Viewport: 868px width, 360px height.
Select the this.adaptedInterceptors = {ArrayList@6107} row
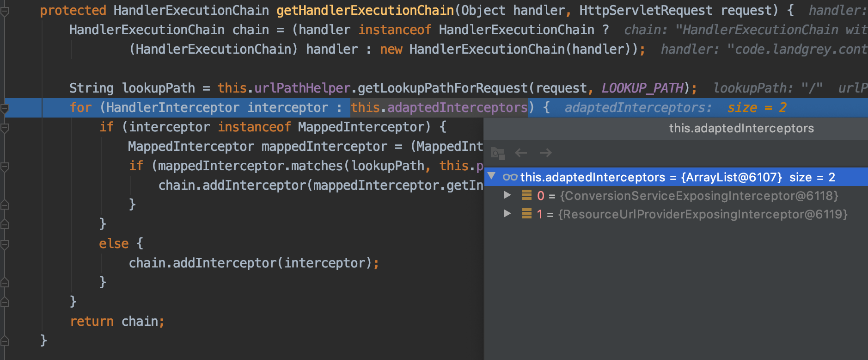point(676,177)
